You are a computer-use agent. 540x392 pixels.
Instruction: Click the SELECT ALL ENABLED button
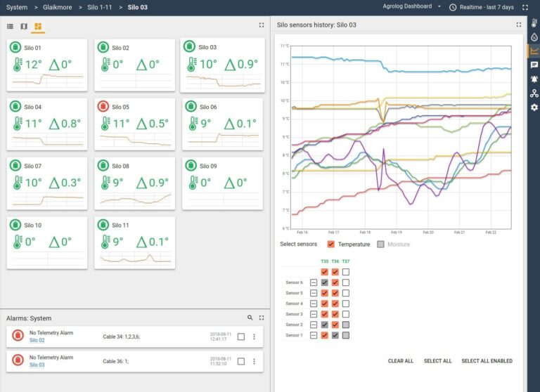click(487, 361)
